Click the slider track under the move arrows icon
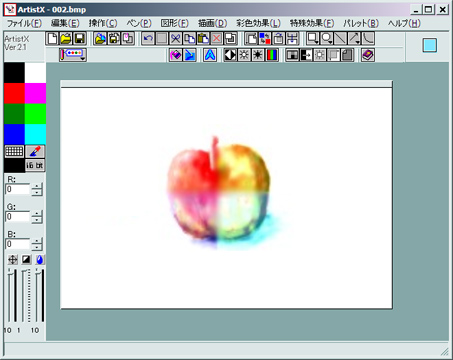Viewport: 453px width, 360px height. pos(12,295)
